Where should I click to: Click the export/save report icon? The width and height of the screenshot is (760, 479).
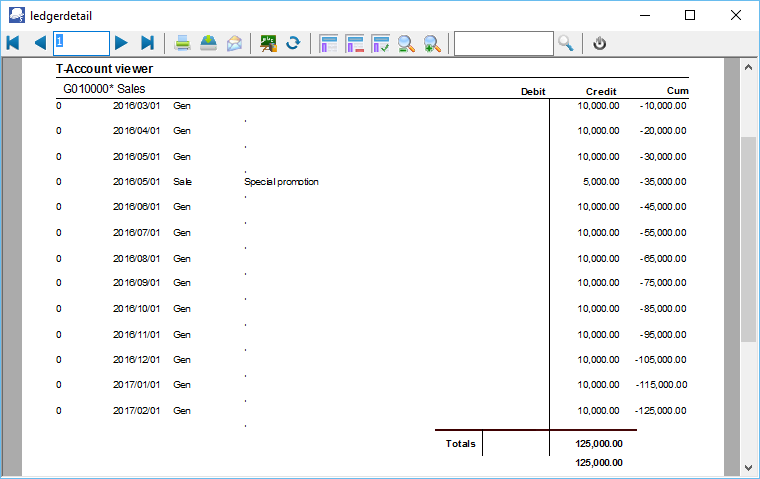(x=208, y=43)
